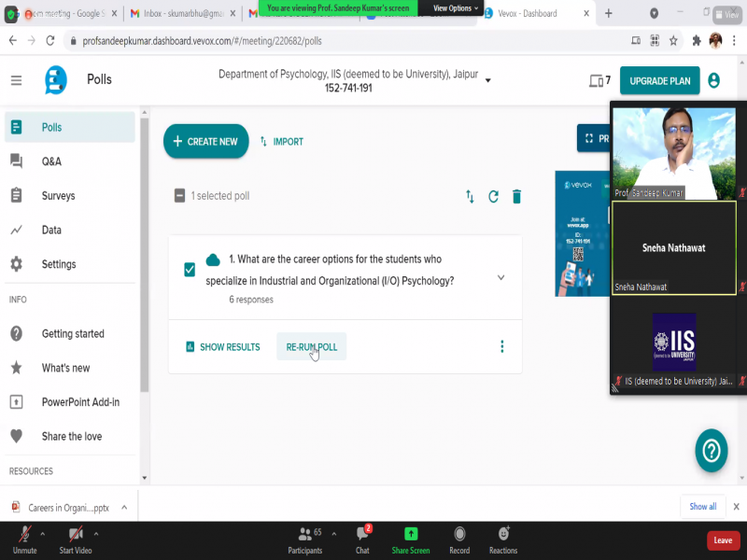This screenshot has height=560, width=747.
Task: Unmute the microphone in Zoom
Action: tap(25, 539)
